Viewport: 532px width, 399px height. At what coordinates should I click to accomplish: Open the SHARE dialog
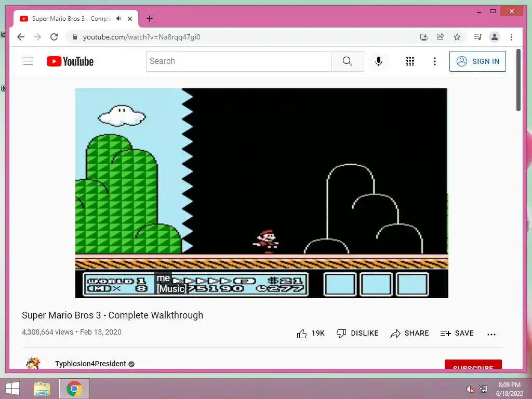(x=409, y=334)
